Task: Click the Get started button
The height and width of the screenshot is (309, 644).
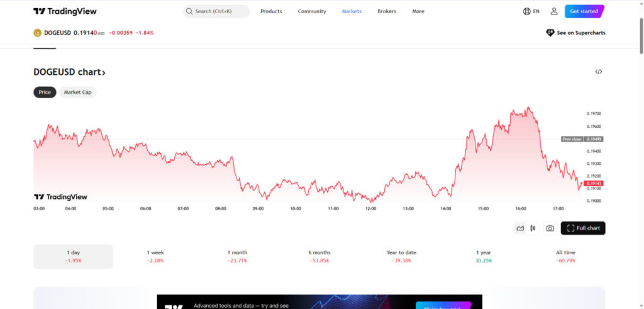Action: (584, 11)
